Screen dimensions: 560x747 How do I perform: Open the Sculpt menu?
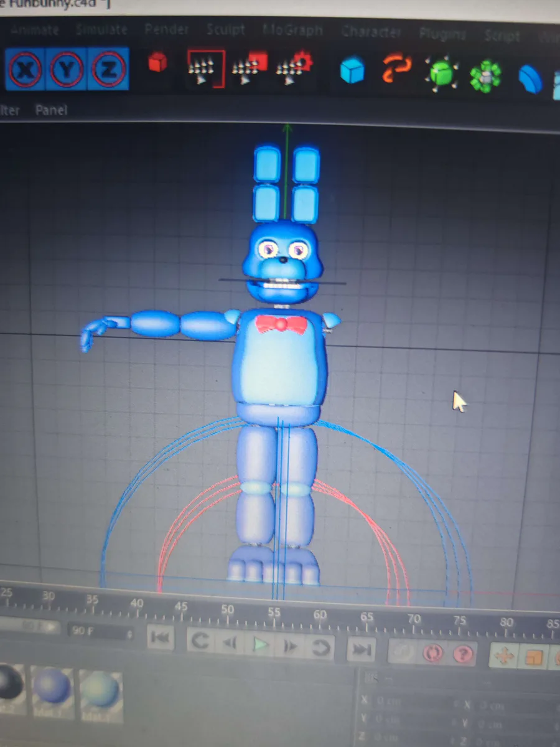tap(226, 31)
